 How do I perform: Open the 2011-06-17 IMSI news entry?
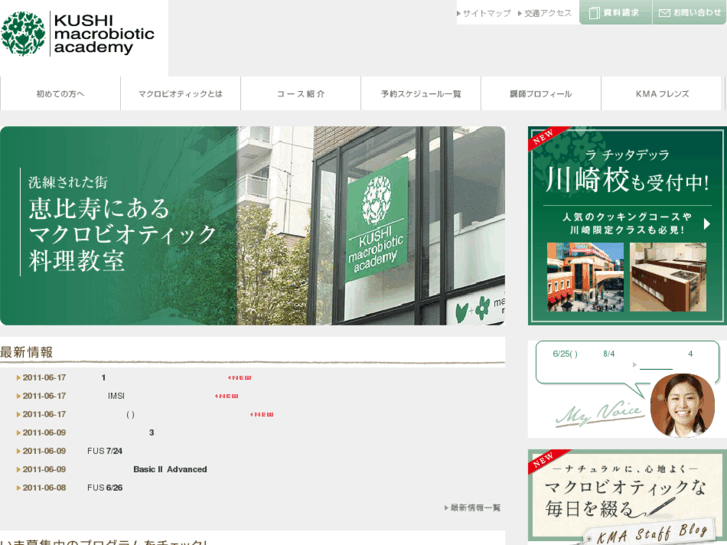[128, 396]
